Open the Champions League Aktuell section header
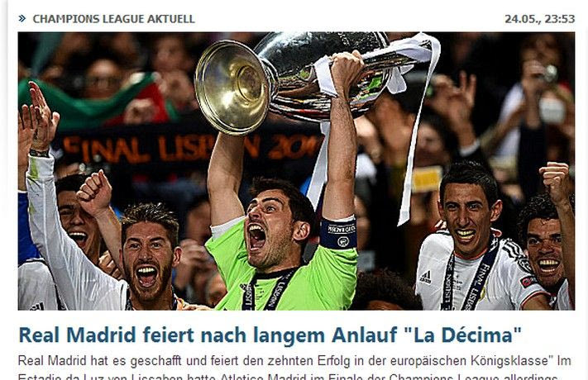The height and width of the screenshot is (380, 588). tap(113, 19)
